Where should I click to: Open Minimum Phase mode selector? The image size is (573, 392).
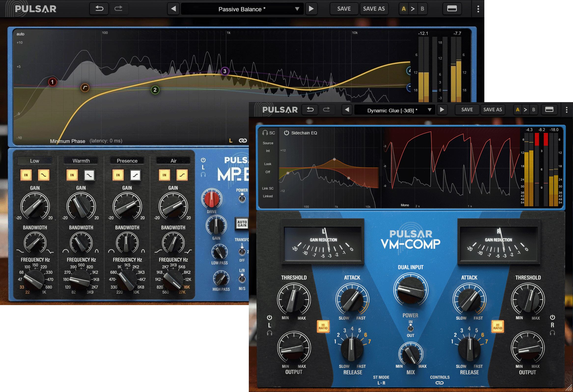68,141
